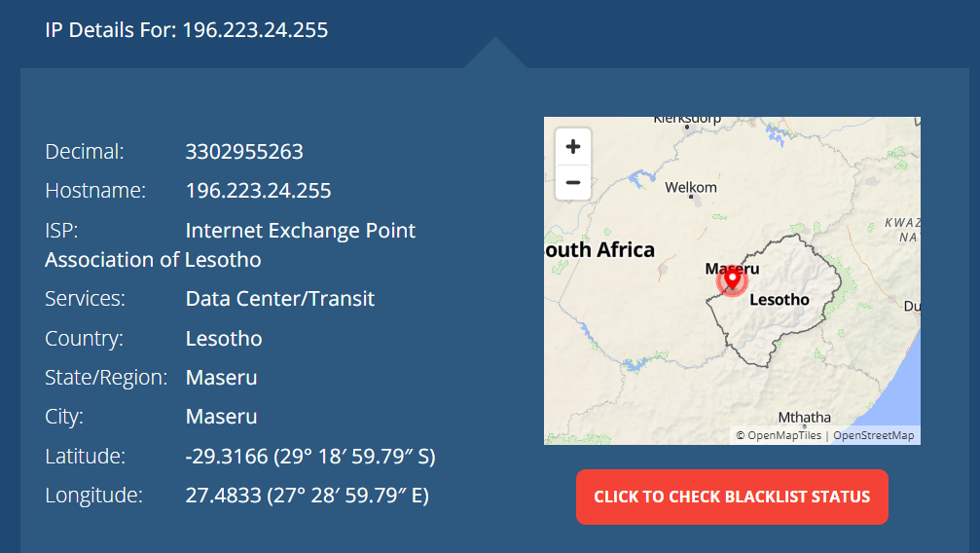Click the red location pin marker
980x553 pixels.
click(732, 278)
